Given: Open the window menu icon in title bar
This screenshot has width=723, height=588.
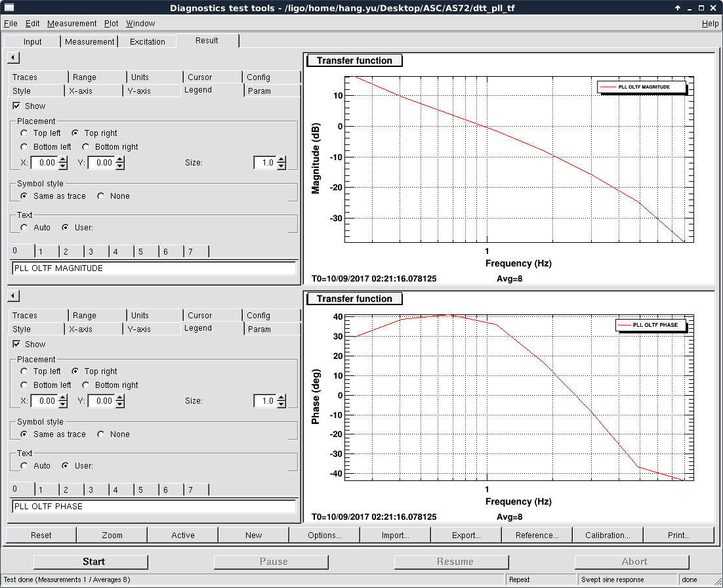Looking at the screenshot, I should pos(9,8).
